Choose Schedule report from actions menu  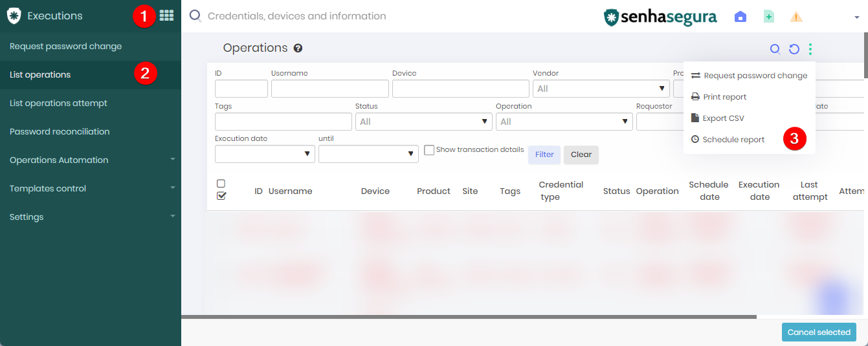click(750, 140)
